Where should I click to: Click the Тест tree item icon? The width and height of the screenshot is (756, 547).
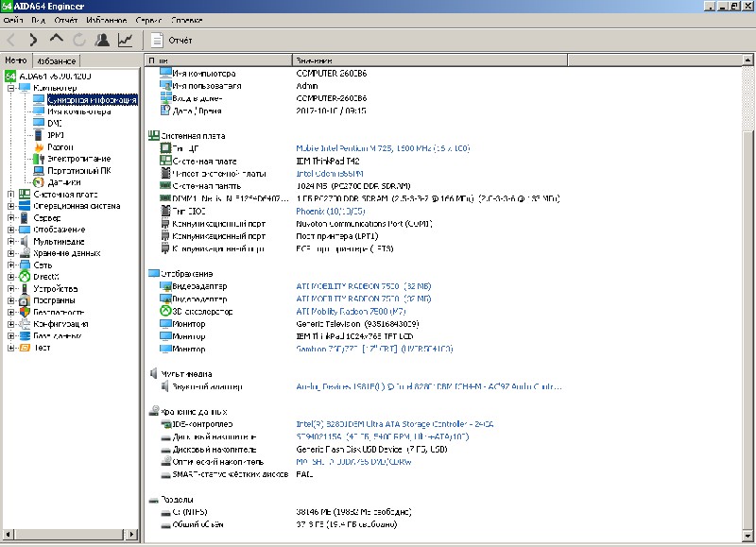[x=25, y=348]
